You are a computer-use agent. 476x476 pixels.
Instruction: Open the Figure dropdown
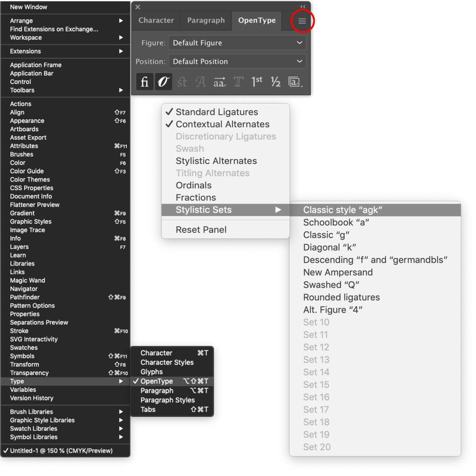pyautogui.click(x=237, y=43)
